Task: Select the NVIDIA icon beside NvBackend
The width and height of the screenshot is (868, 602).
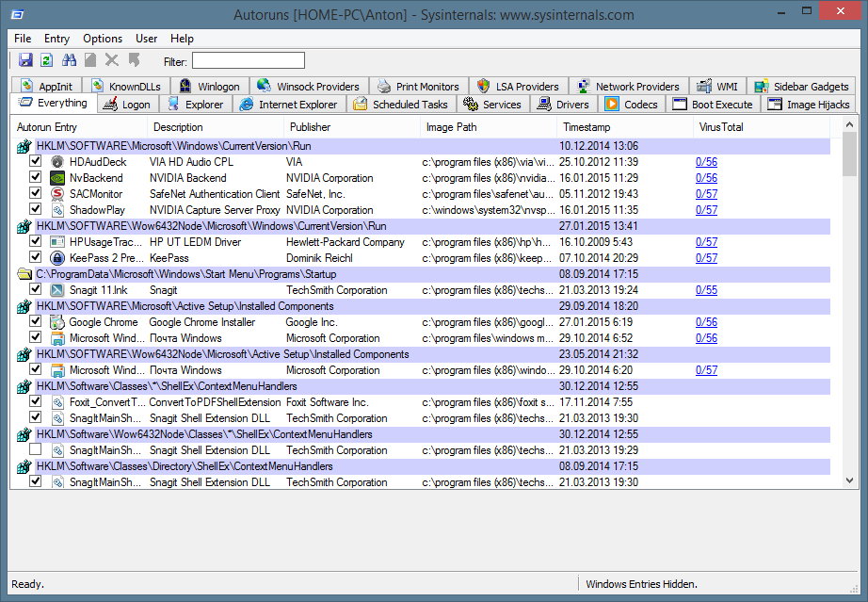Action: (57, 178)
